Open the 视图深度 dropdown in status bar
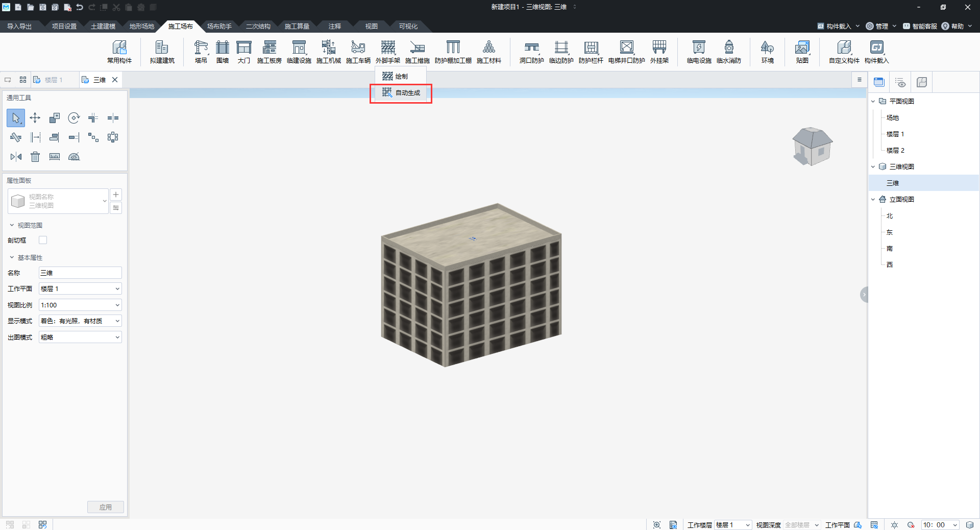 (801, 525)
